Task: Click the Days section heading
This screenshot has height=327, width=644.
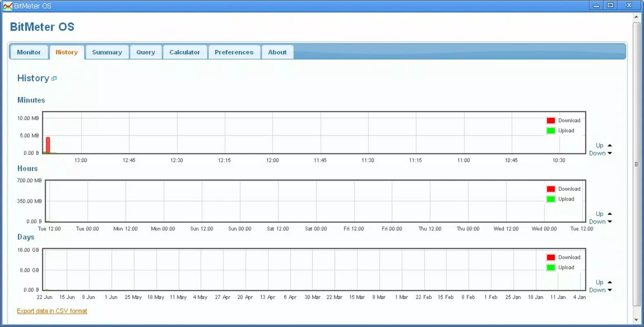Action: [x=26, y=237]
